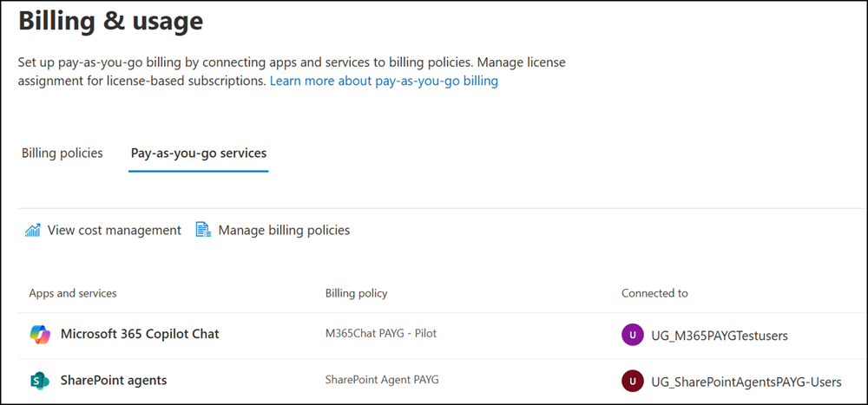Click the Billing policy column header
This screenshot has width=868, height=405.
pyautogui.click(x=356, y=293)
